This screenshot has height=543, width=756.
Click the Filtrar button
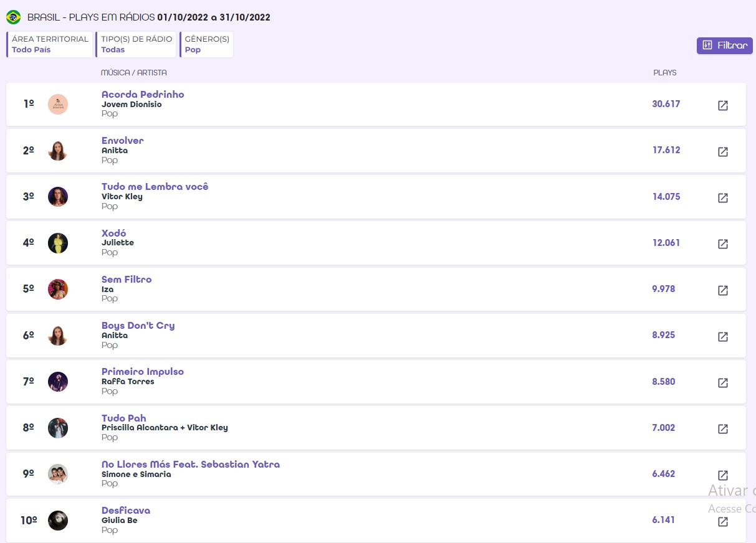725,45
